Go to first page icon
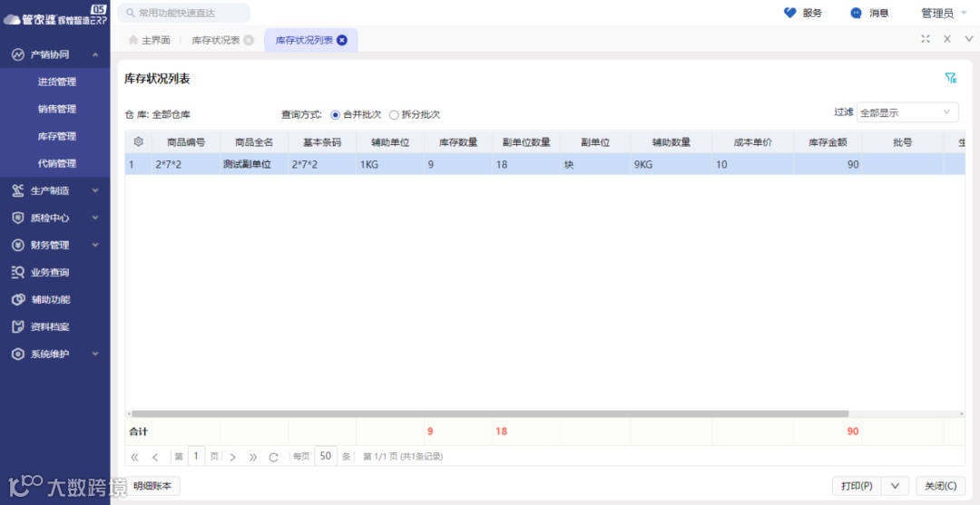 134,457
